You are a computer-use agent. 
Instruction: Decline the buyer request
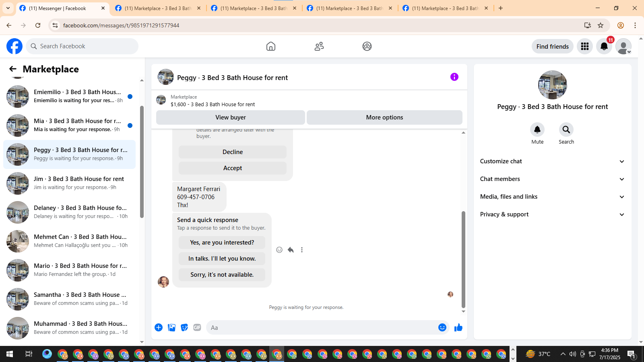[233, 152]
